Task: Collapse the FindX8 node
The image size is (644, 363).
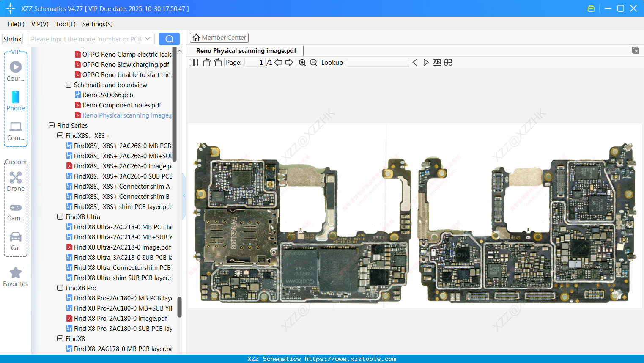Action: pyautogui.click(x=60, y=339)
